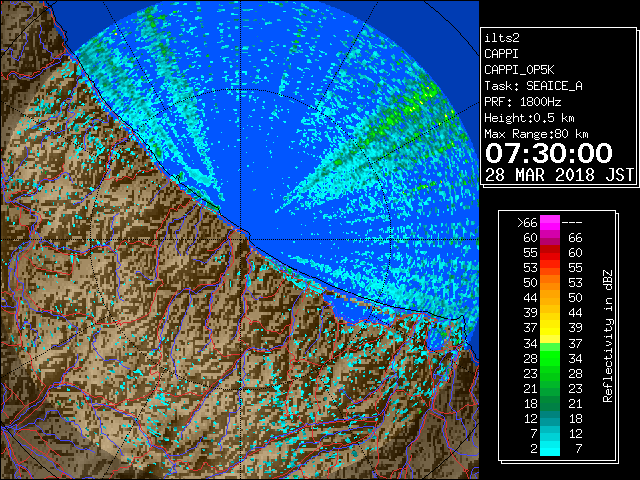The height and width of the screenshot is (480, 640).
Task: Click the bright green 28–34 dBZ legend swatch
Action: coord(549,358)
